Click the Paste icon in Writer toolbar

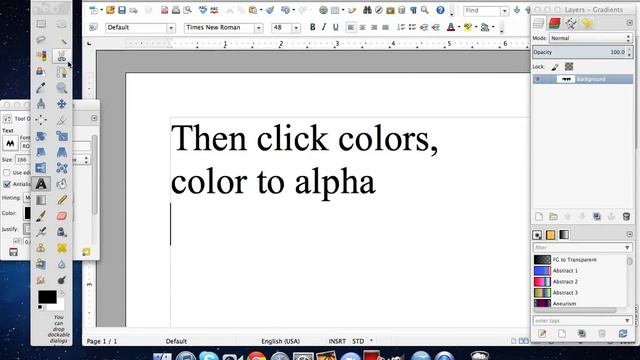[253, 10]
